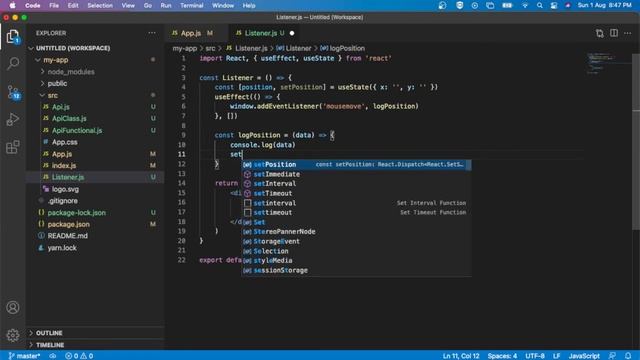Open Run and Debug view
The image size is (640, 360).
(x=13, y=119)
